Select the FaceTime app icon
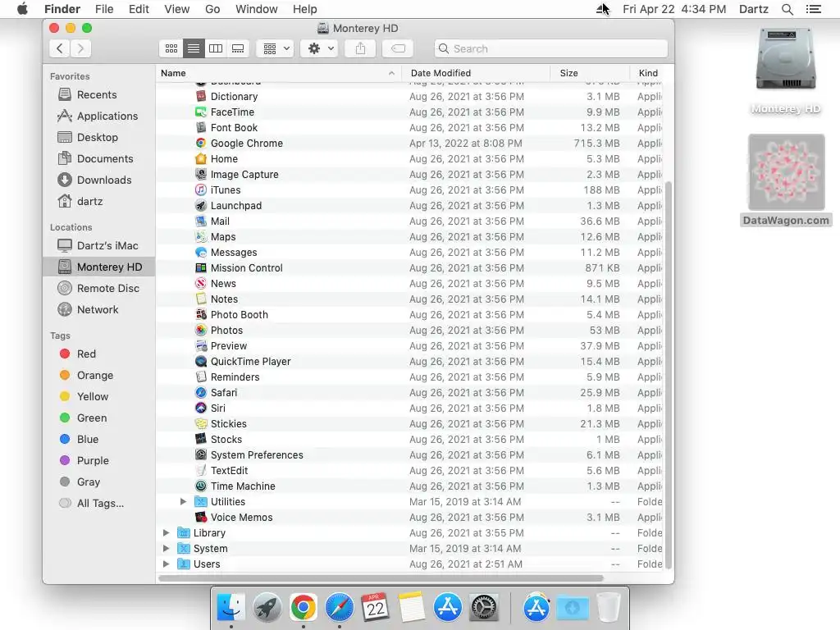The image size is (840, 630). pos(201,112)
